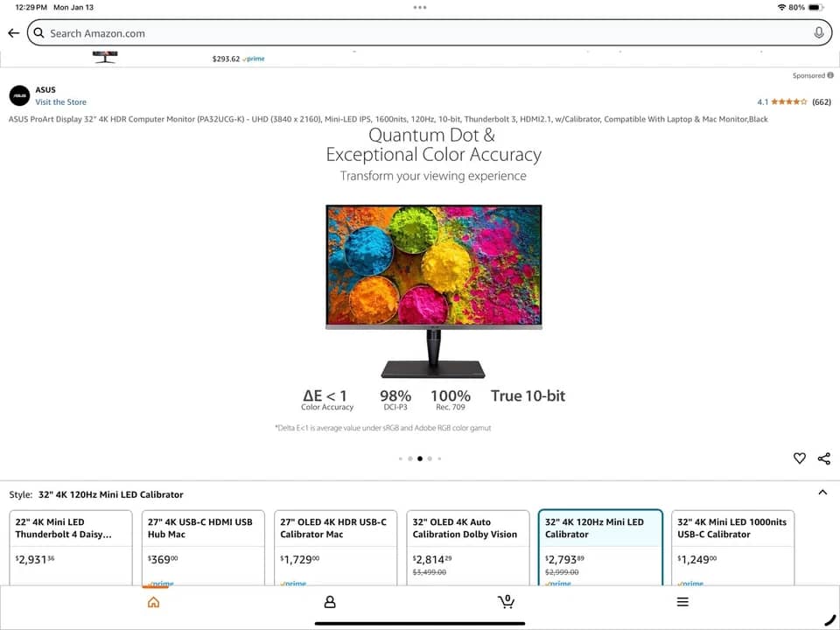This screenshot has height=630, width=840.
Task: Jump to first carousel image dot
Action: click(x=400, y=458)
